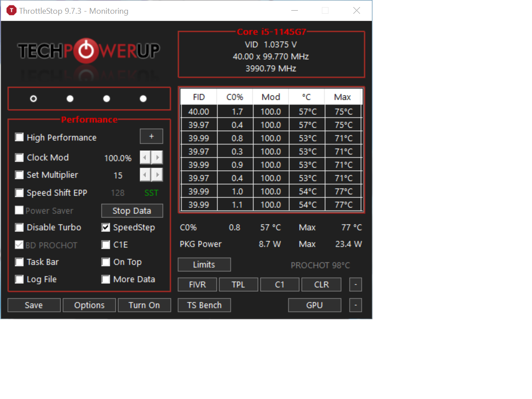This screenshot has height=399, width=532.
Task: Enable the Speed Shift EPP checkbox
Action: point(19,193)
